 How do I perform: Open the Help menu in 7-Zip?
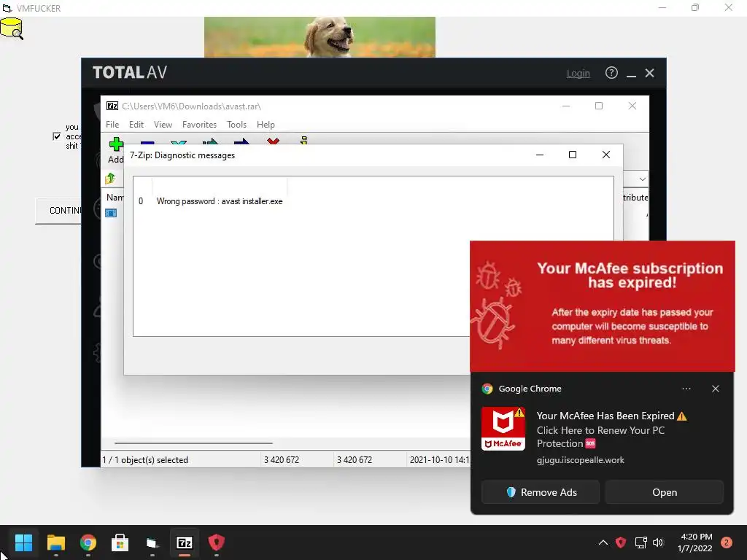tap(266, 124)
